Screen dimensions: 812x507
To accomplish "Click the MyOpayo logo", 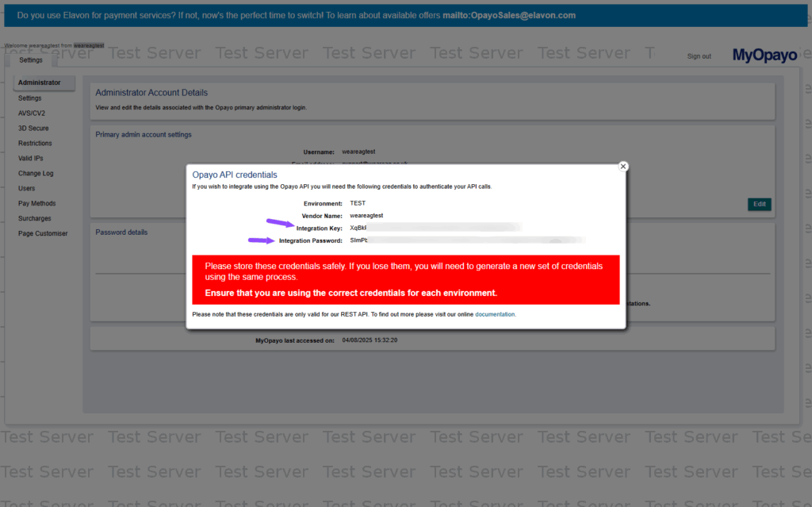I will [x=764, y=55].
